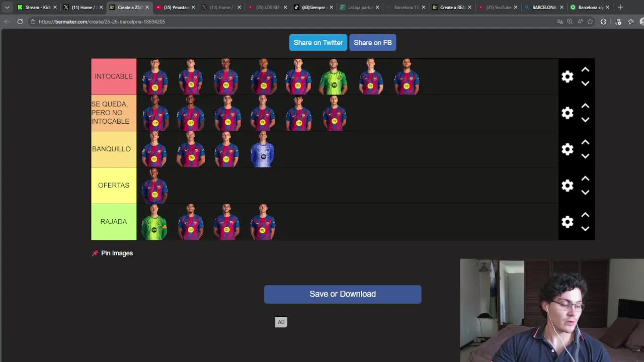Click Share on FB button
Image resolution: width=644 pixels, height=362 pixels.
point(373,43)
